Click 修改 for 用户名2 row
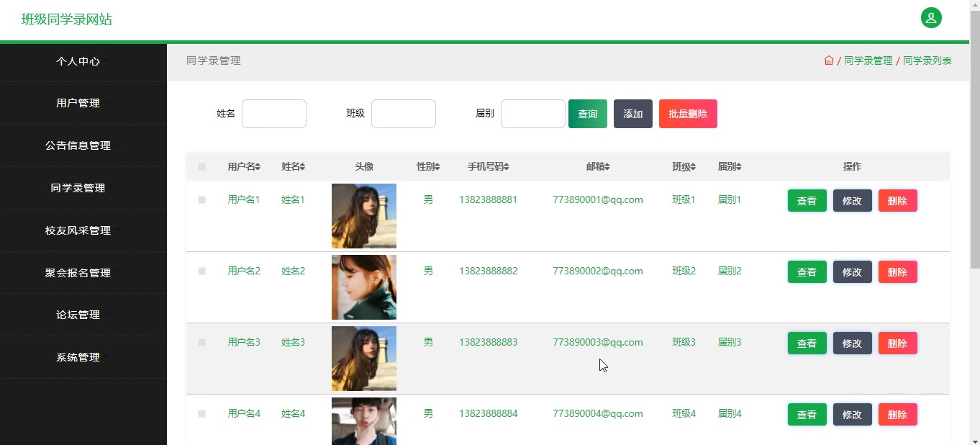Screen dimensions: 980x445 (853, 272)
